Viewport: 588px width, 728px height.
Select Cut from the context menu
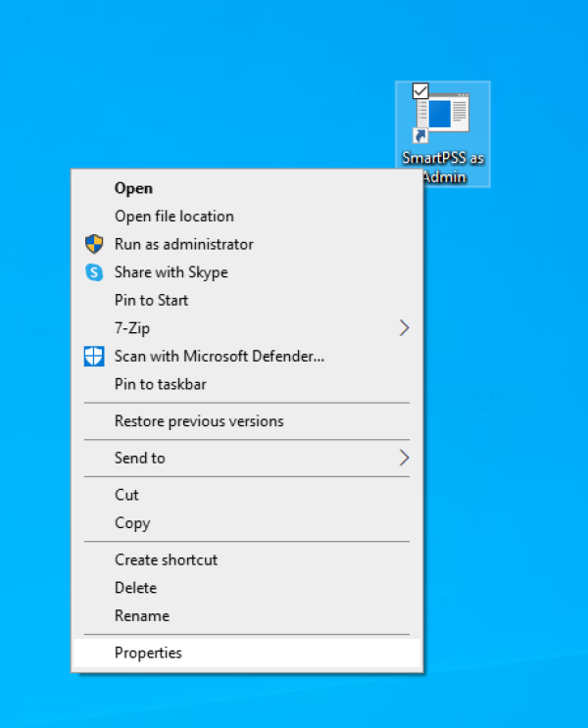(x=126, y=495)
